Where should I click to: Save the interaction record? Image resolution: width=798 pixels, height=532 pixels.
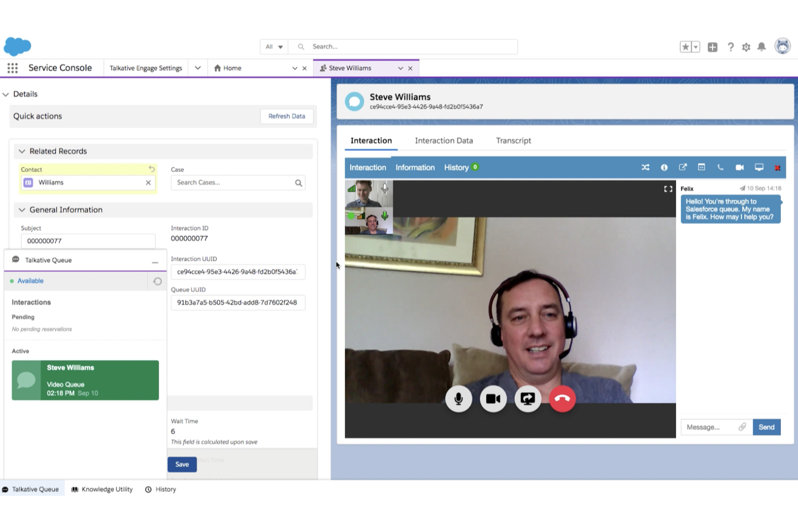click(182, 464)
